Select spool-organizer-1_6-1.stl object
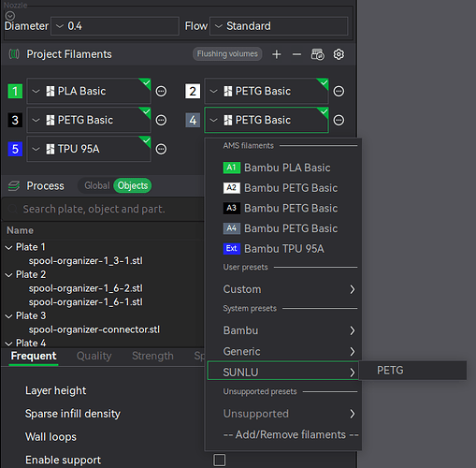The image size is (476, 468). (x=86, y=302)
